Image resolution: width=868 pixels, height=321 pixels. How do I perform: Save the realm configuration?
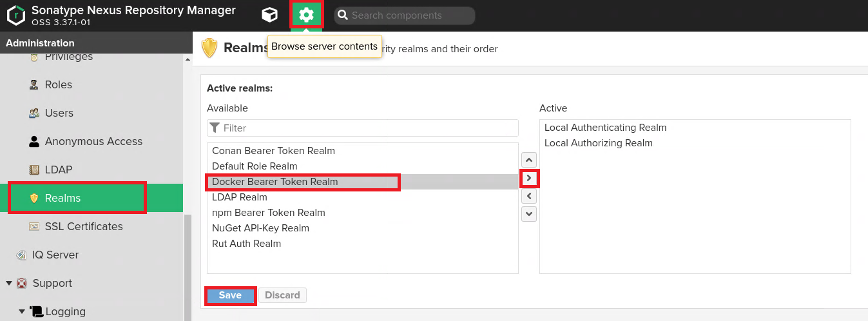coord(230,295)
